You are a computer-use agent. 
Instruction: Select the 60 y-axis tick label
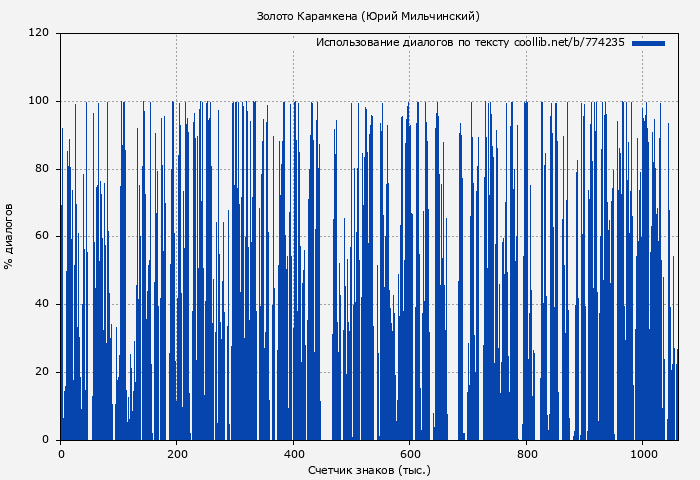[x=42, y=237]
